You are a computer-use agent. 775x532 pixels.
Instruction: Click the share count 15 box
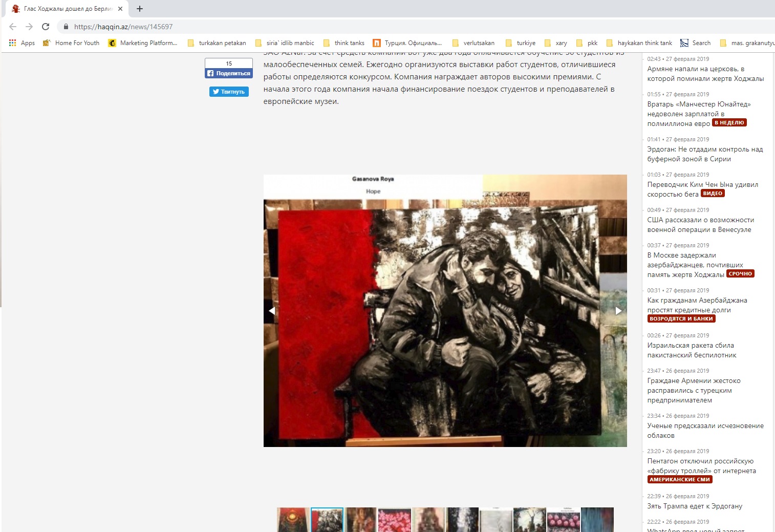click(229, 63)
